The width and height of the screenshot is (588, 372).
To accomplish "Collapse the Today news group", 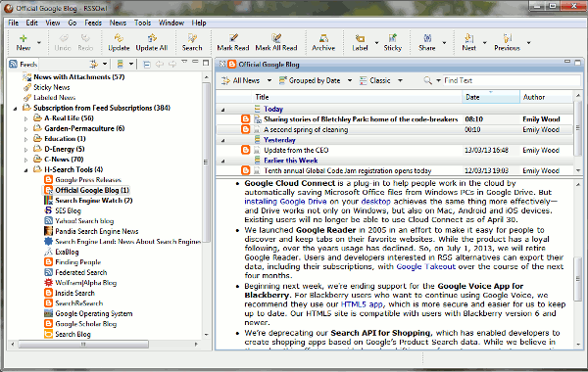I will [223, 110].
